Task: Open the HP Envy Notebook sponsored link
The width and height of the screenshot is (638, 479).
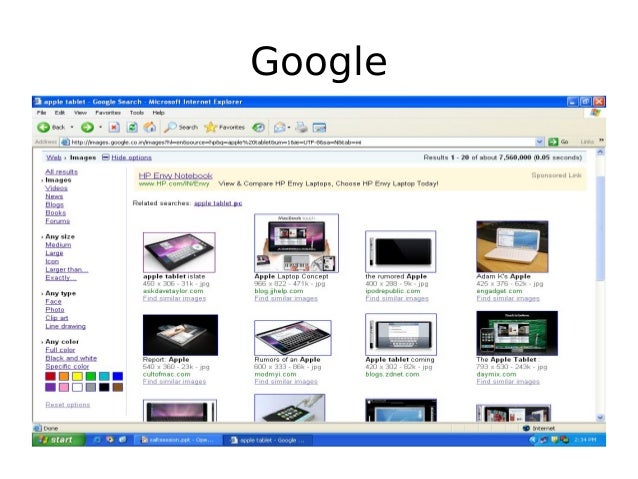Action: click(175, 175)
